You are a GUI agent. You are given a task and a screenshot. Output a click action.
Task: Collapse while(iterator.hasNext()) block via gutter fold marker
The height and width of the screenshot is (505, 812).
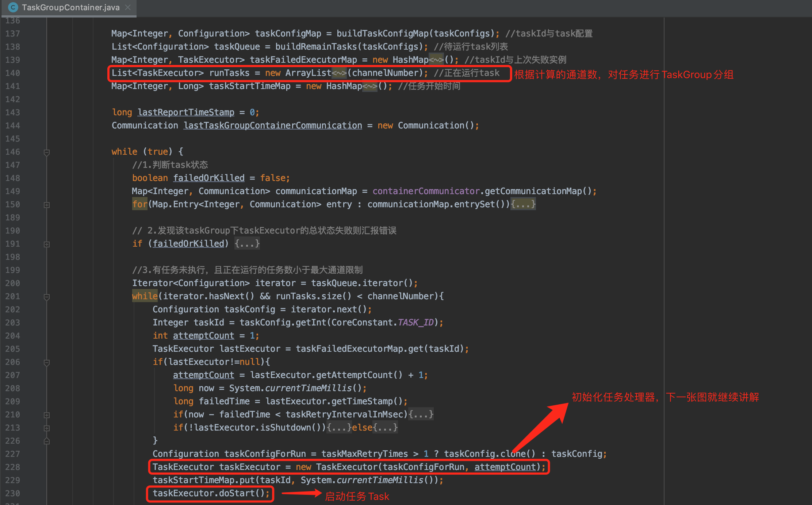pos(47,297)
